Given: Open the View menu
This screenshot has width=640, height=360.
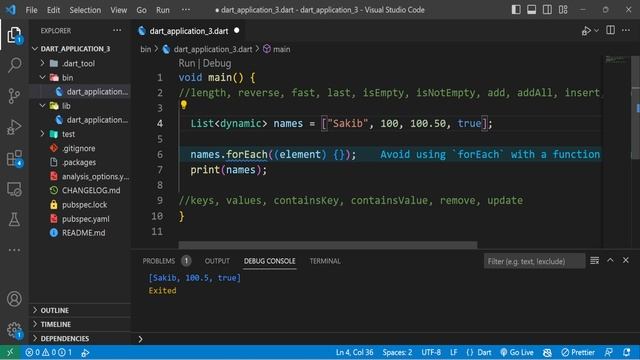Looking at the screenshot, I should click(118, 10).
